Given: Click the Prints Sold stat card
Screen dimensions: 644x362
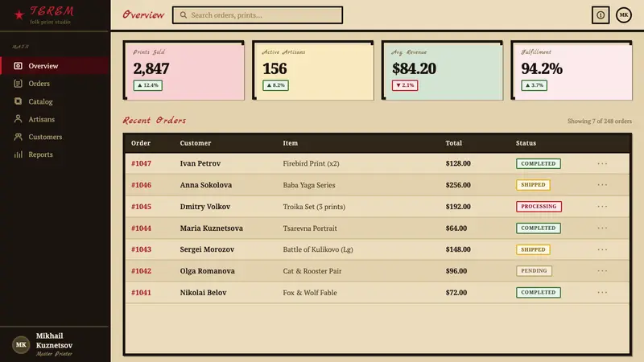Looking at the screenshot, I should [184, 70].
